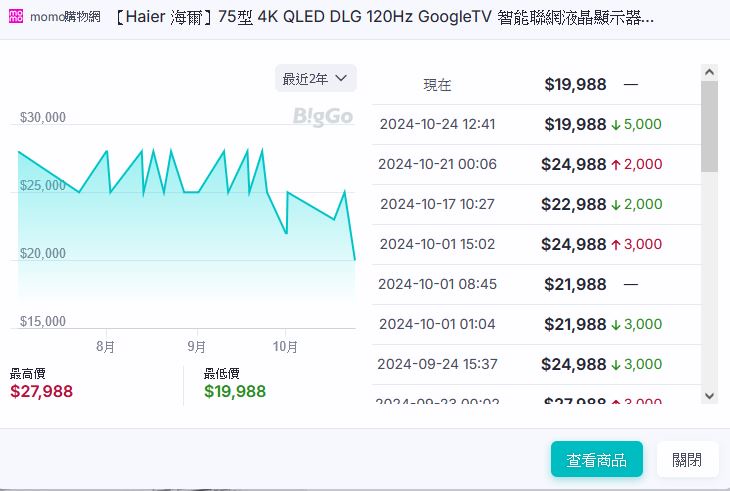
Task: Open the Haier 75型 4K QLED product title
Action: tap(384, 18)
